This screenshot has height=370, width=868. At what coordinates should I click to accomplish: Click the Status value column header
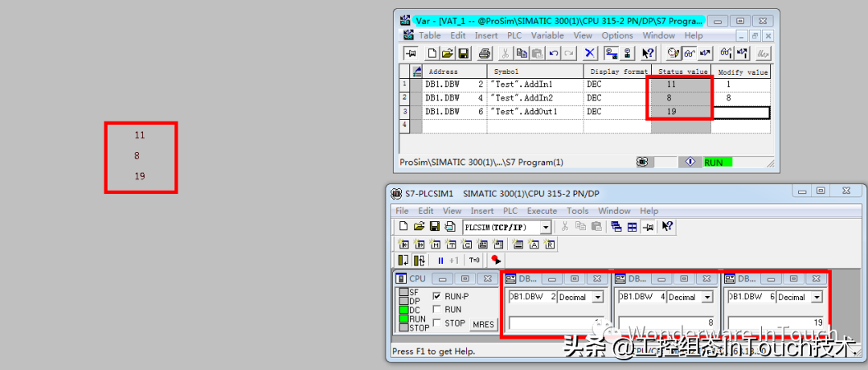click(x=682, y=72)
